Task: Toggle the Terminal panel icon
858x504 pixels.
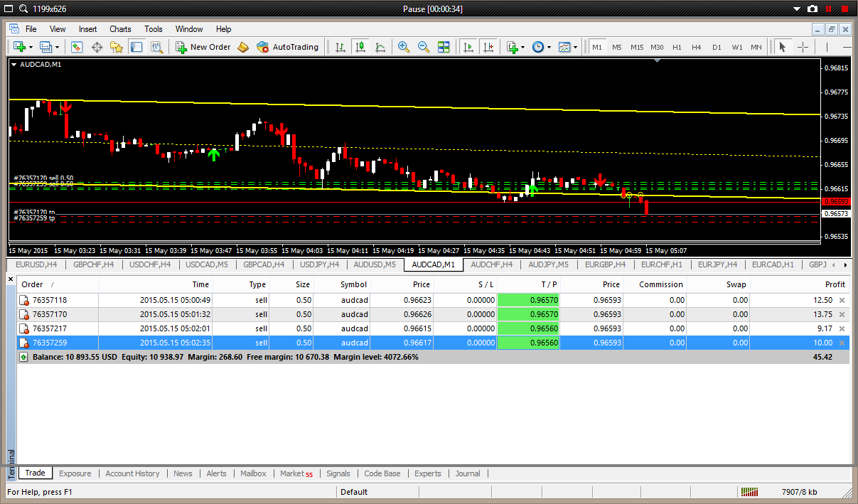Action: click(x=136, y=47)
